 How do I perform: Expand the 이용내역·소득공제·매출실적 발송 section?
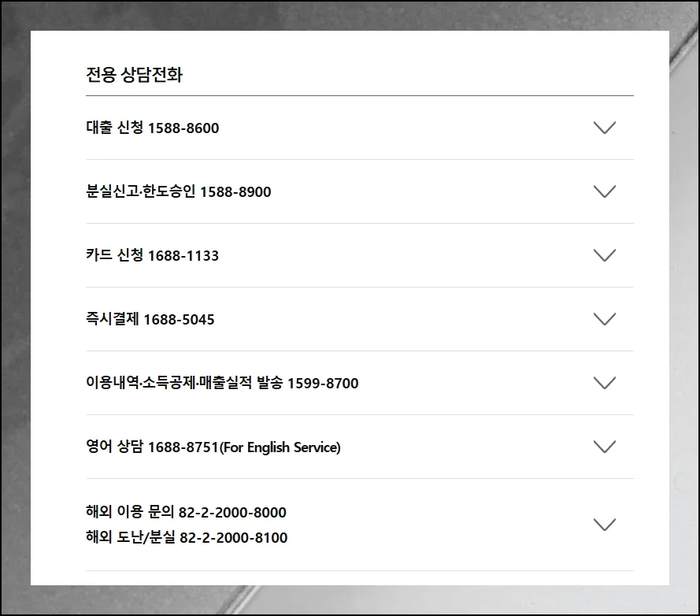[605, 383]
